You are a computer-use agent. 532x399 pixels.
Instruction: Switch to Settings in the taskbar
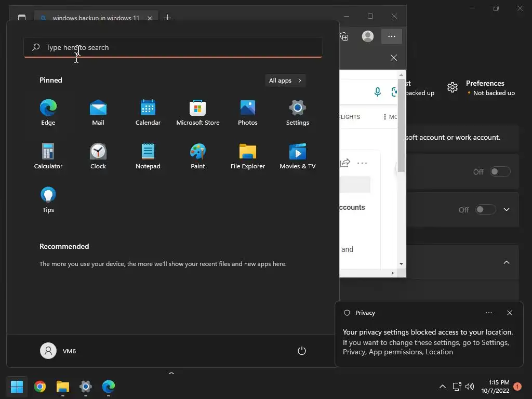coord(86,387)
